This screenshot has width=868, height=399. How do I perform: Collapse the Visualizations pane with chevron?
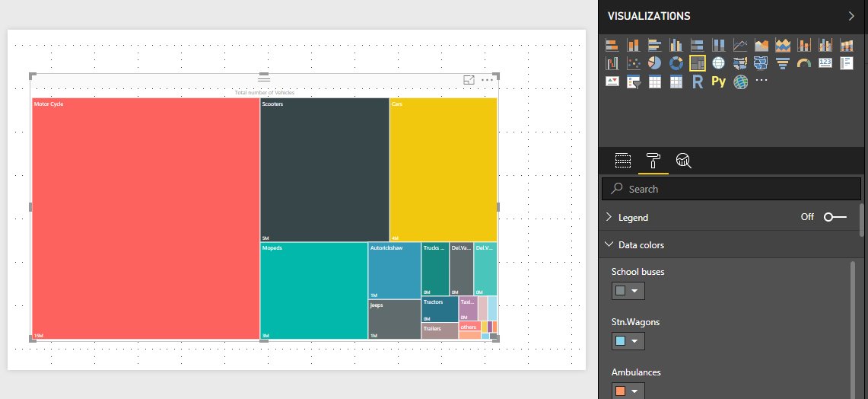(851, 16)
